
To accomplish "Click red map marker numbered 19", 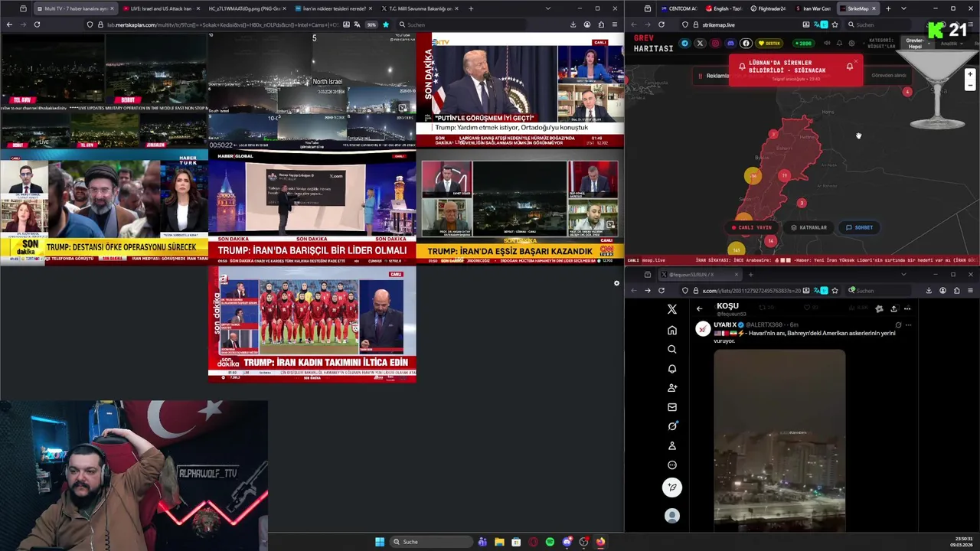I will tap(784, 175).
